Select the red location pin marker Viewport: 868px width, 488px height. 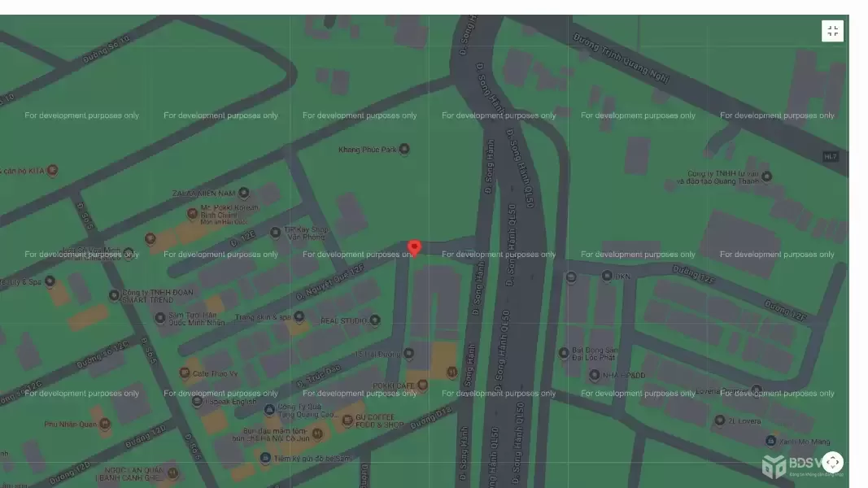(414, 247)
